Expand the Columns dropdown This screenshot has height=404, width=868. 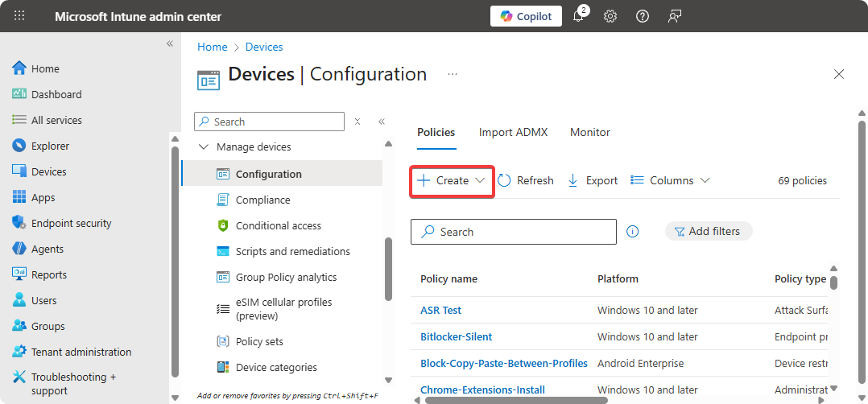point(670,180)
